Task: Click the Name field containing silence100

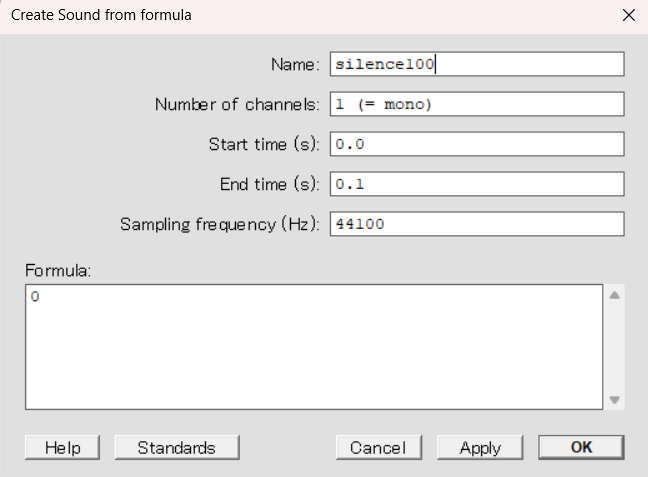Action: click(477, 64)
